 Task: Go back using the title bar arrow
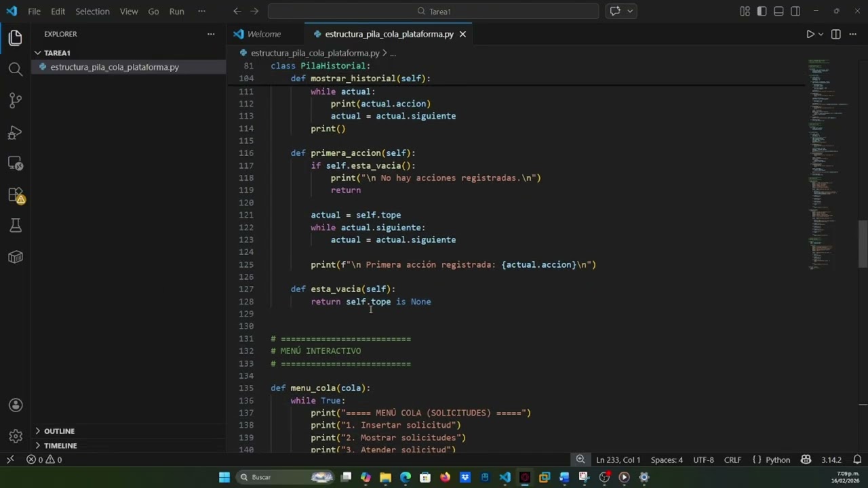tap(237, 11)
